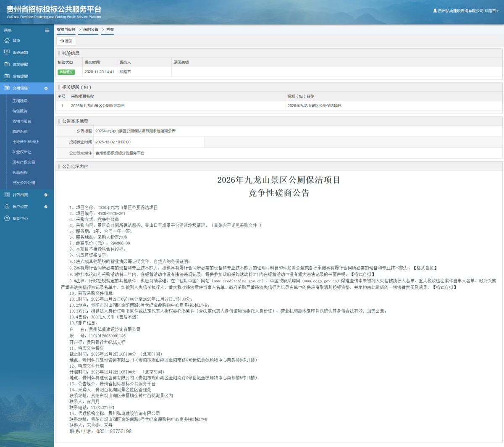The height and width of the screenshot is (447, 504).
Task: Open 系统通知 via its monitor icon
Action: coord(7,53)
